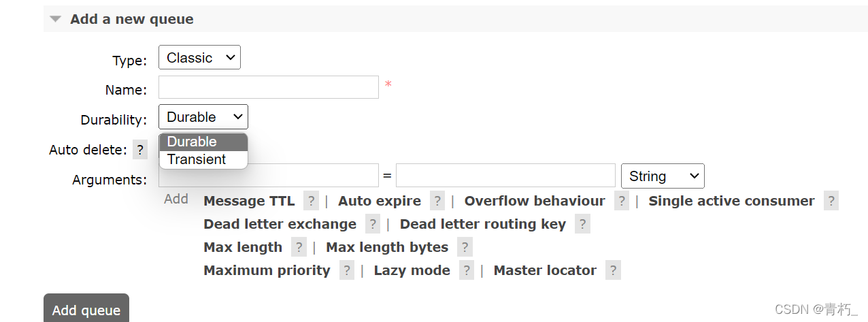
Task: Click the Master locator help icon
Action: 613,270
